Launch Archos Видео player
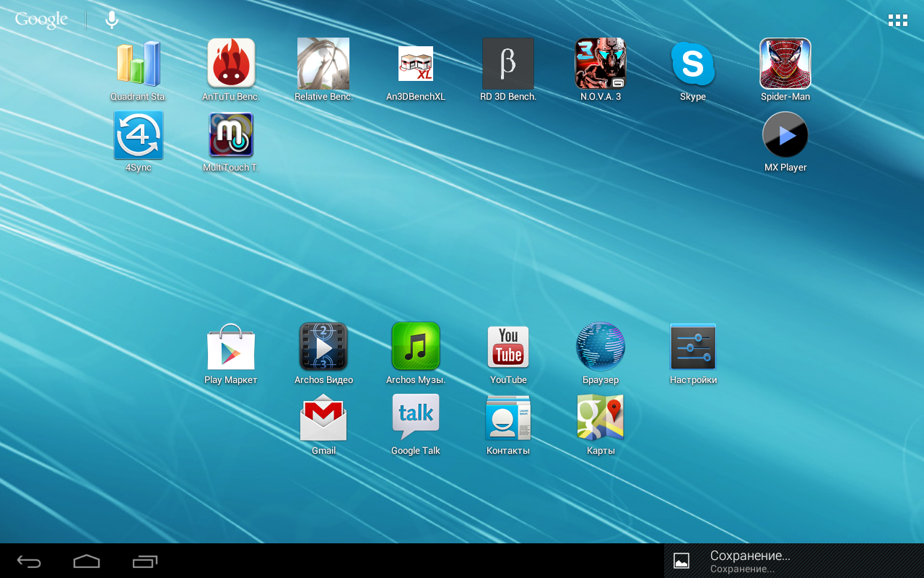Image resolution: width=924 pixels, height=578 pixels. (323, 348)
